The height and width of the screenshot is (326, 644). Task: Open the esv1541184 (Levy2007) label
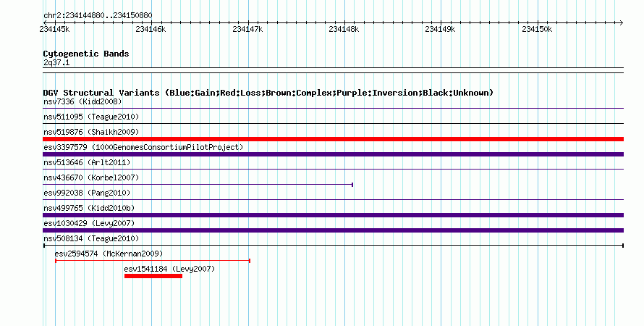coord(169,269)
